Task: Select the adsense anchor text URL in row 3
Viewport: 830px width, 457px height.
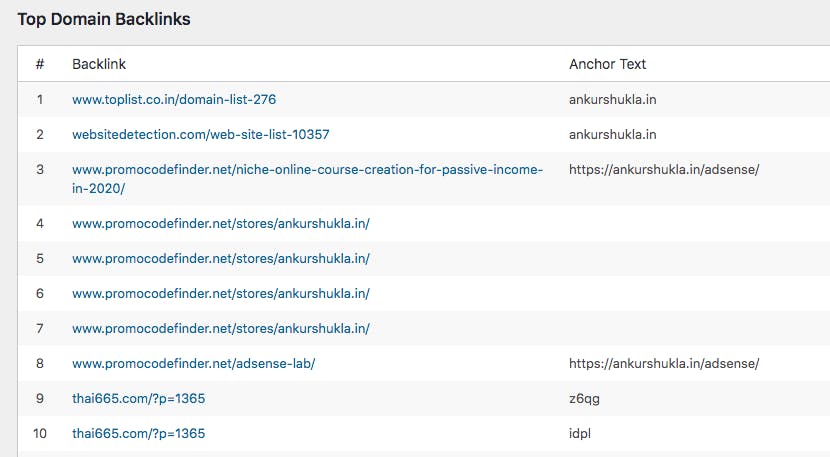Action: click(664, 170)
